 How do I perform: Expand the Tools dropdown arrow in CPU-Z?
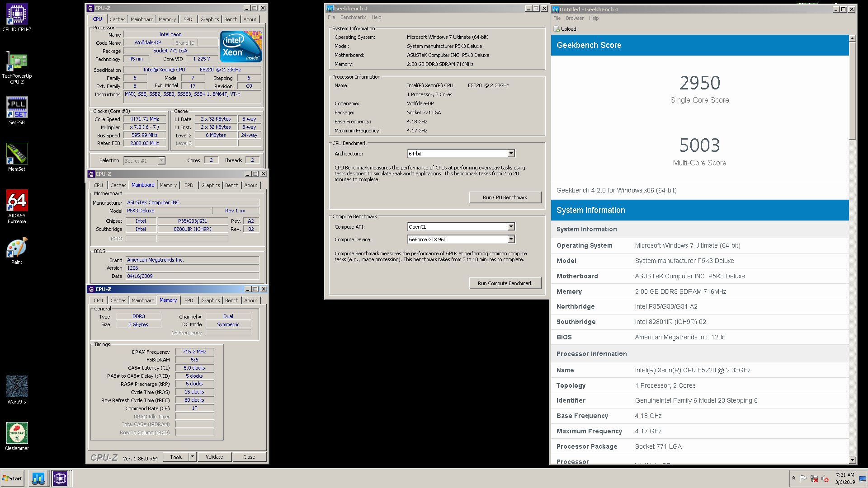click(192, 457)
